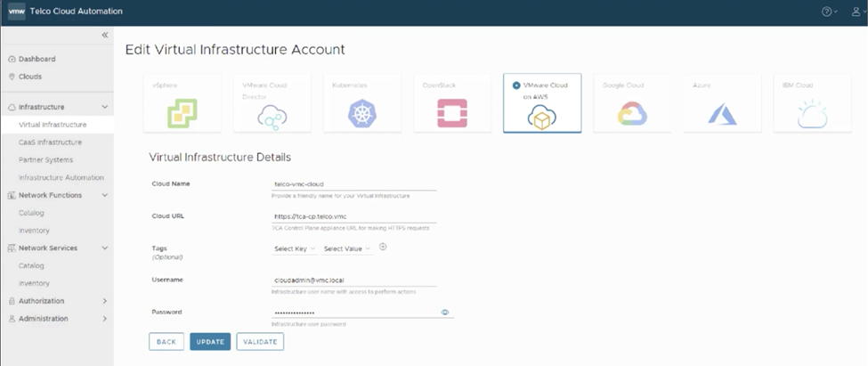Click the Authorization lock icon
Image resolution: width=868 pixels, height=366 pixels.
pyautogui.click(x=12, y=301)
